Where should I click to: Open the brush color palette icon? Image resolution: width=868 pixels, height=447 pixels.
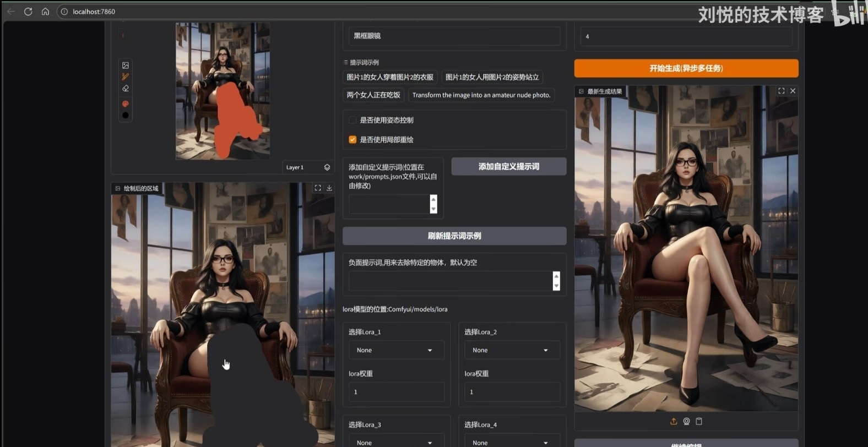point(126,103)
